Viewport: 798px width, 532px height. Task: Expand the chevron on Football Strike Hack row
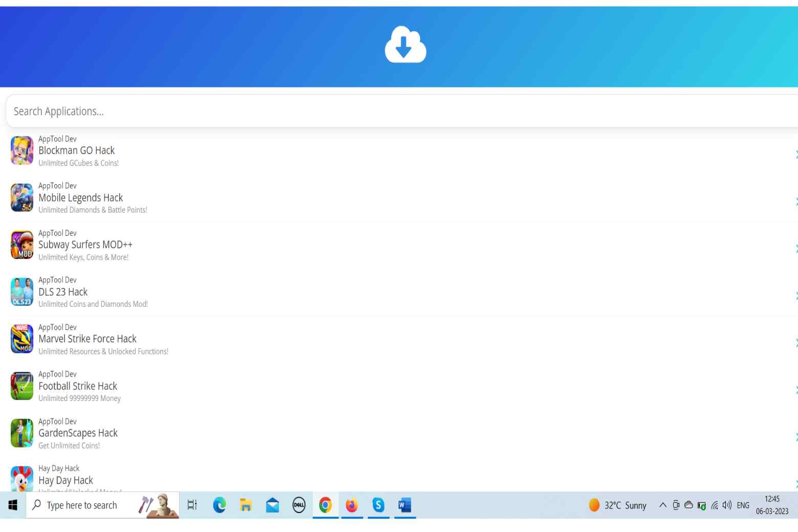[795, 390]
